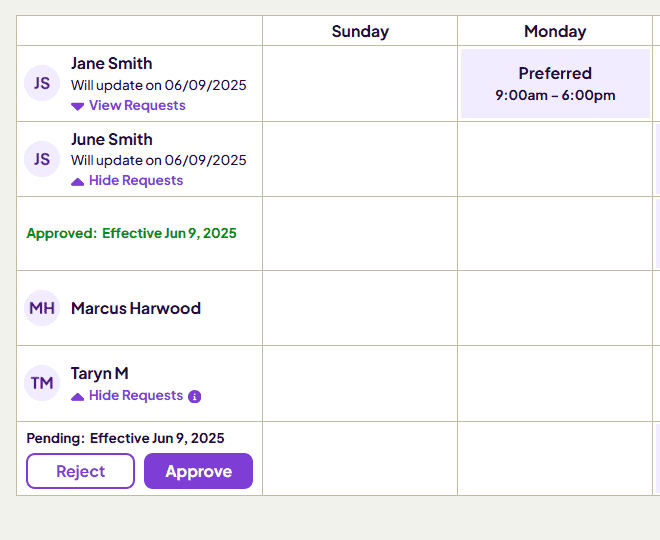Viewport: 660px width, 540px height.
Task: Select the Sunday column header
Action: point(360,31)
